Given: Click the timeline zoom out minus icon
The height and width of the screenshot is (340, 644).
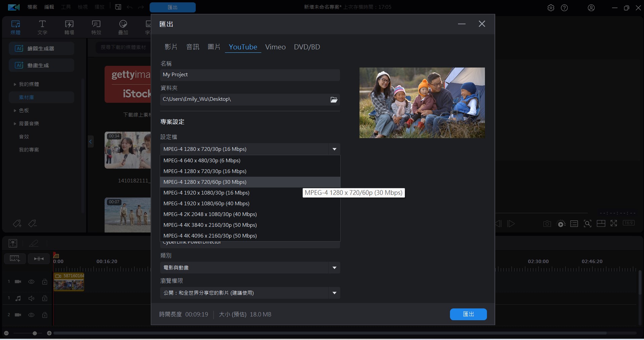Looking at the screenshot, I should tap(6, 333).
